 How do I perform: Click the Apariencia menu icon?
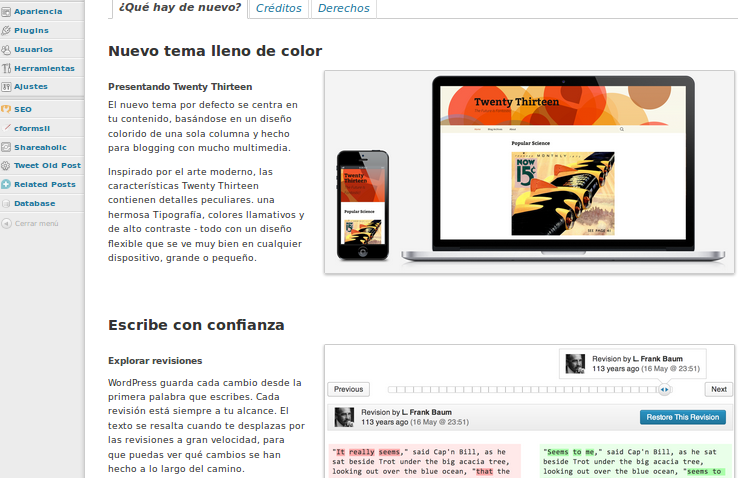(6, 11)
